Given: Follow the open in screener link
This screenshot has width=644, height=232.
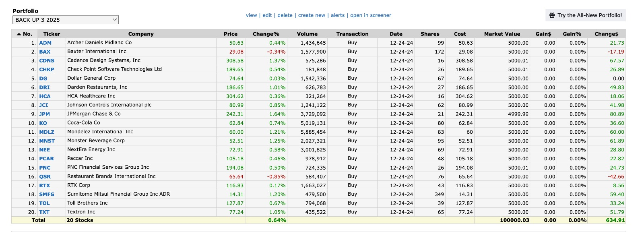Looking at the screenshot, I should (x=371, y=15).
